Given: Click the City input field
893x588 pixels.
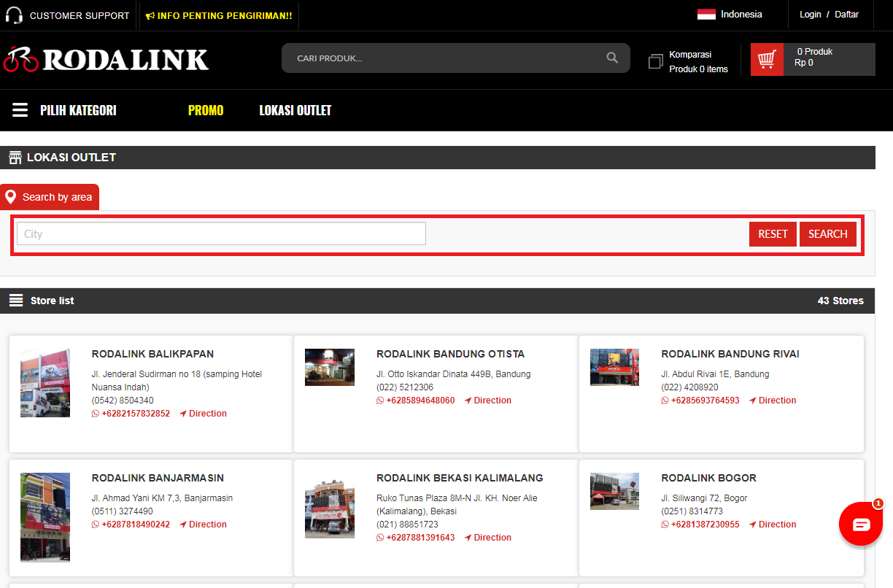Looking at the screenshot, I should pyautogui.click(x=221, y=234).
